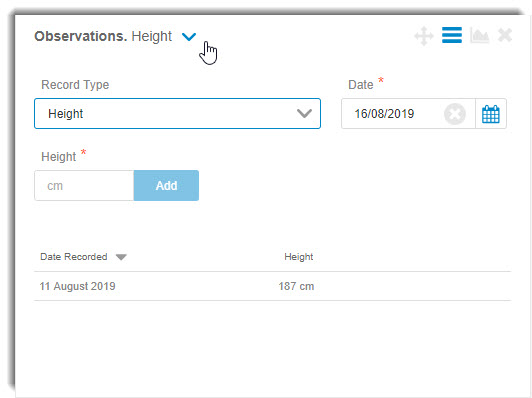Click the Record Type label
The width and height of the screenshot is (532, 398).
pos(75,85)
